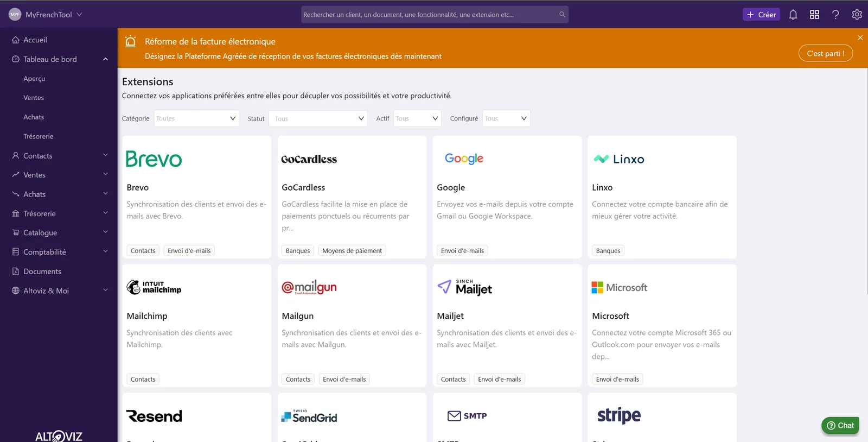Expand the Trésorerie sidebar section chevron
This screenshot has width=868, height=442.
(x=105, y=213)
